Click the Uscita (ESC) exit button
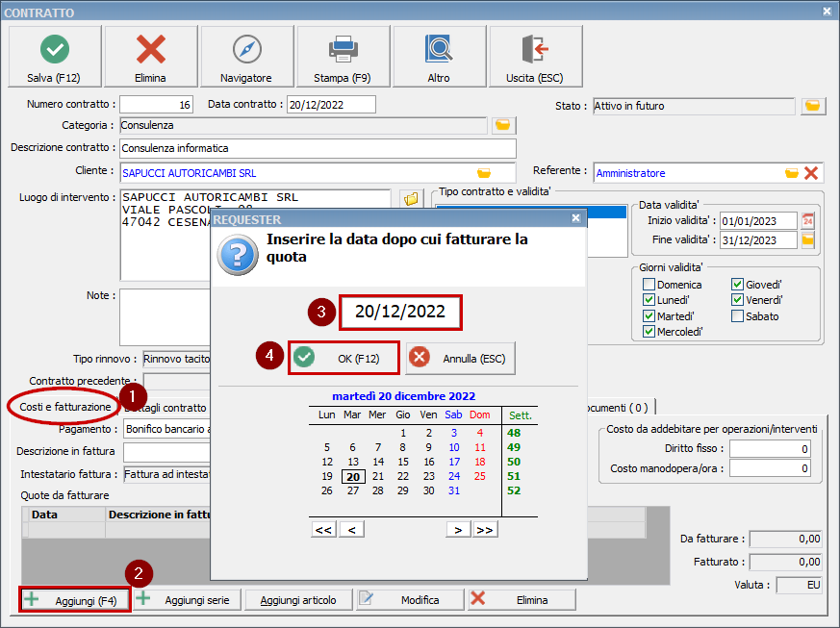 [x=535, y=56]
